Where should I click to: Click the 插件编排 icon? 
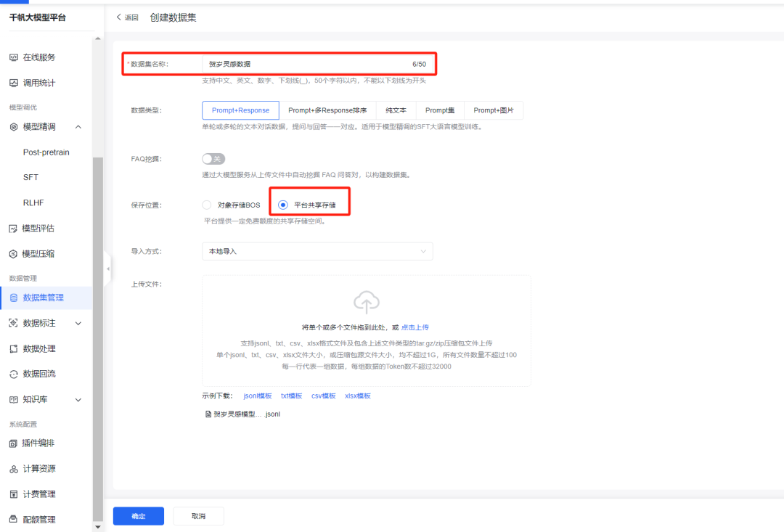(x=13, y=443)
